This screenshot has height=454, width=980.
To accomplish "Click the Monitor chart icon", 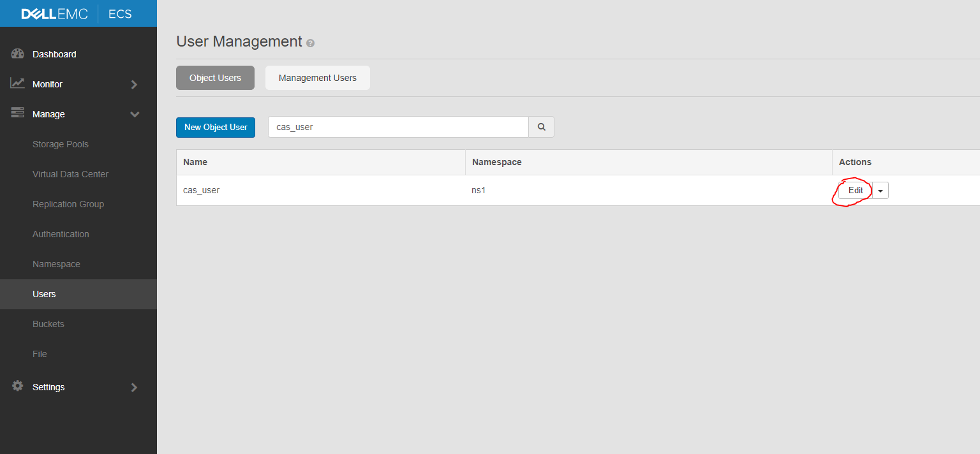I will [17, 84].
